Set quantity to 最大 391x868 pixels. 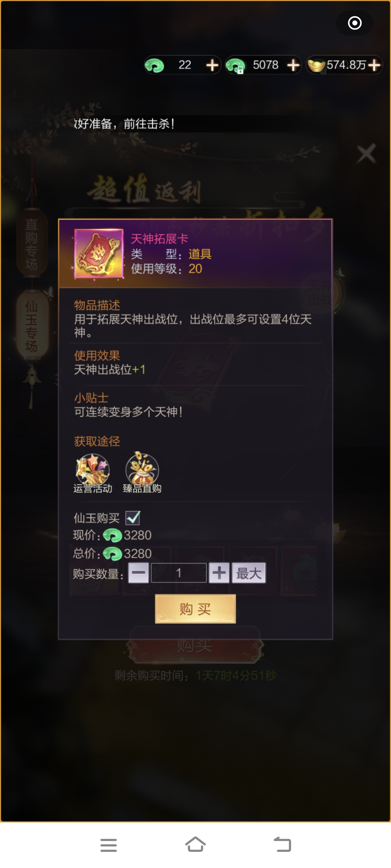pos(249,573)
